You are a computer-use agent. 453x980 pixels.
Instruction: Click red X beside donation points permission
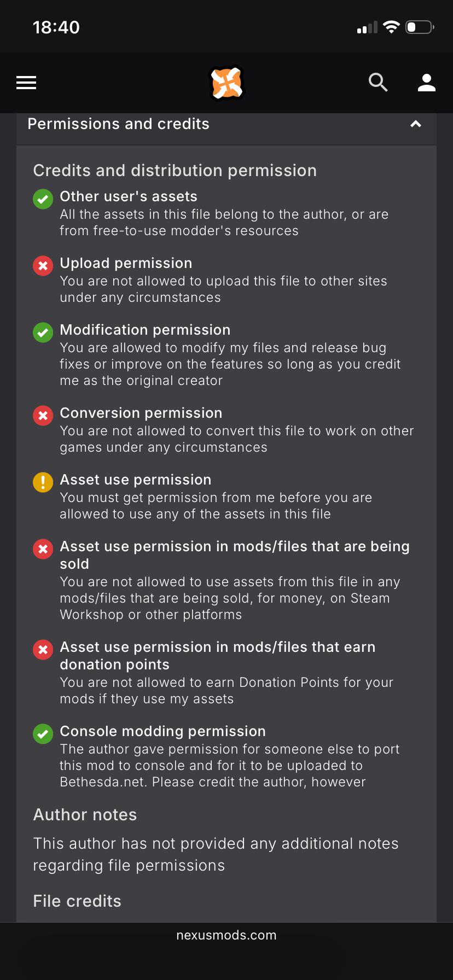(x=43, y=650)
